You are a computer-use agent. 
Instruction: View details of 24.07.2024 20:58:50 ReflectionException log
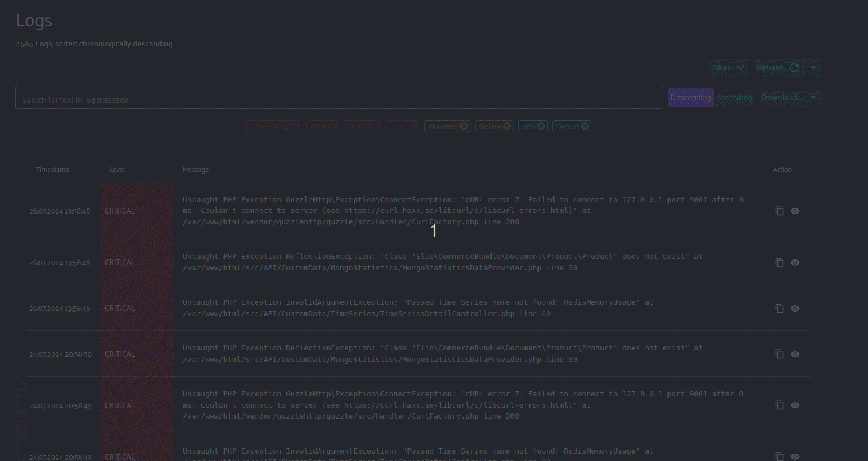[795, 354]
